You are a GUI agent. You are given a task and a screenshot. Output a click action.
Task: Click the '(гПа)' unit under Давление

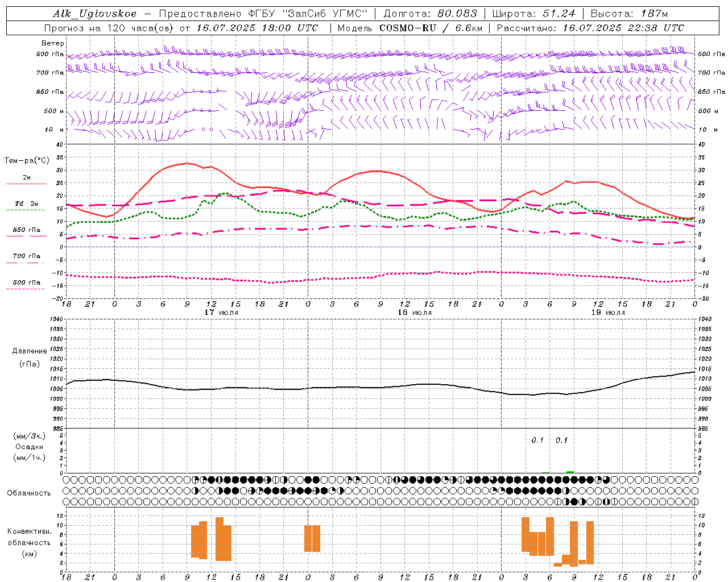[x=30, y=364]
